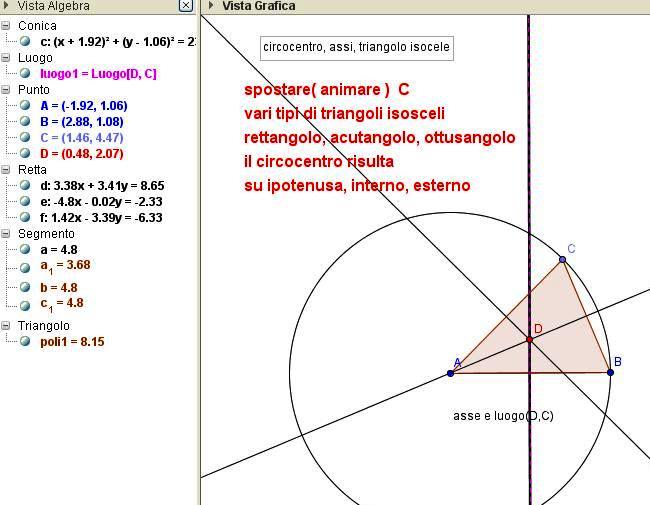
Task: Hide point A using its visibility bullet
Action: 25,105
